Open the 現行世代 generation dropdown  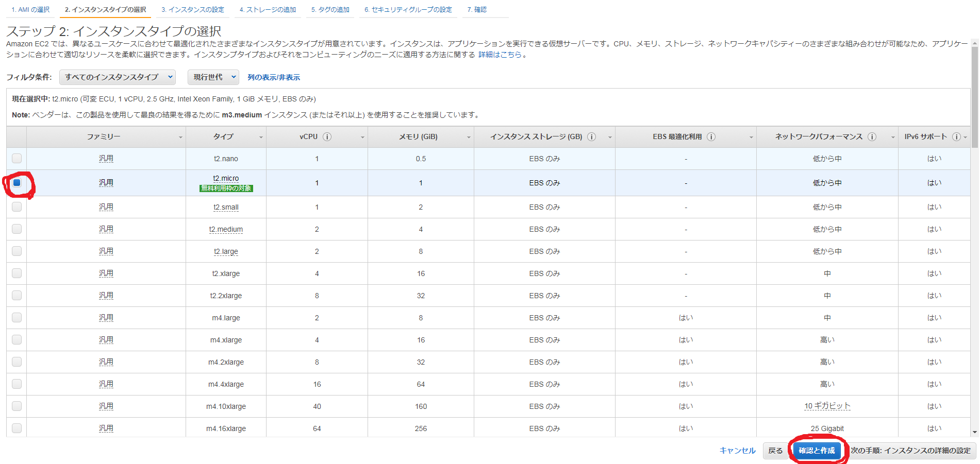click(x=213, y=77)
